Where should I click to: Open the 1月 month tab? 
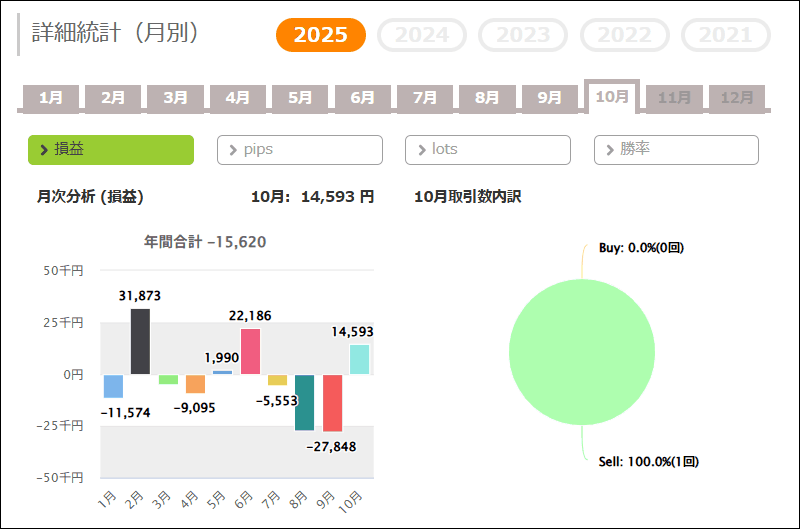[x=51, y=98]
